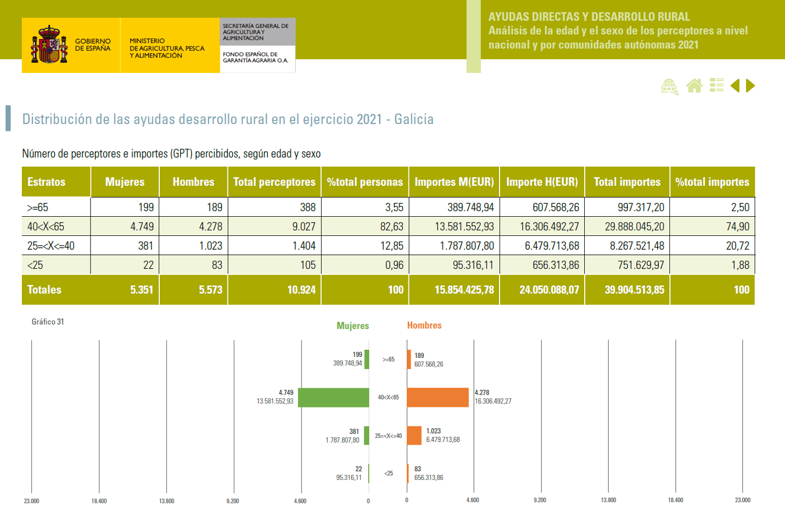Click the orange 25=<X<=40 Hombres bar
The image size is (785, 532).
[x=414, y=436]
